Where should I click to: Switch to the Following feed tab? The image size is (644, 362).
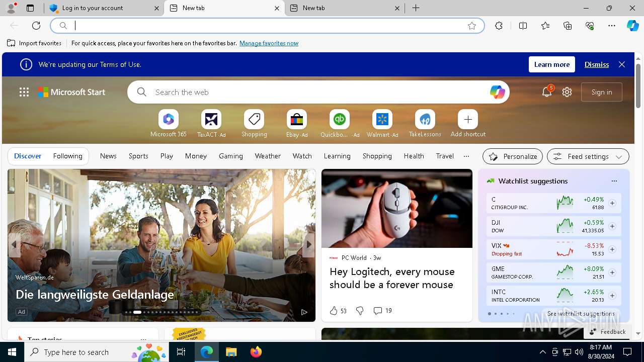[x=67, y=156]
